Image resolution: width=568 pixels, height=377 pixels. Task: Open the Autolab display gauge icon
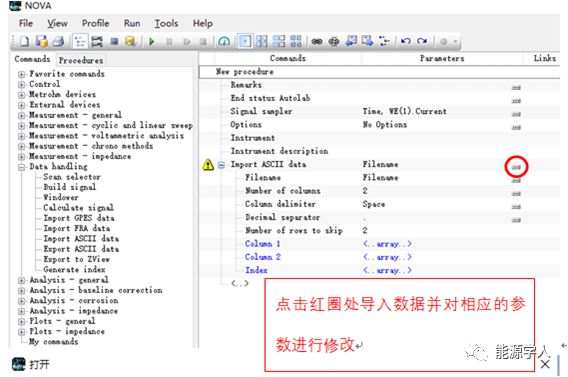click(224, 42)
